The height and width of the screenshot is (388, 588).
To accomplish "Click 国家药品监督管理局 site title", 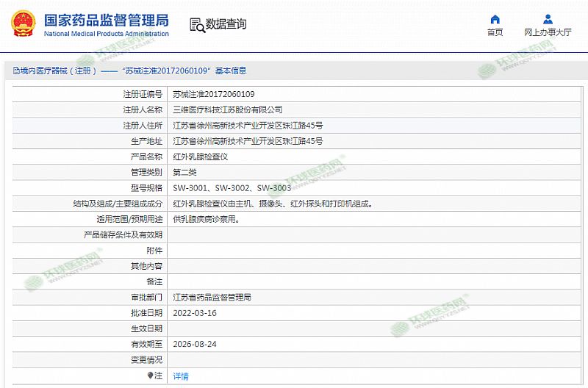I will 106,20.
